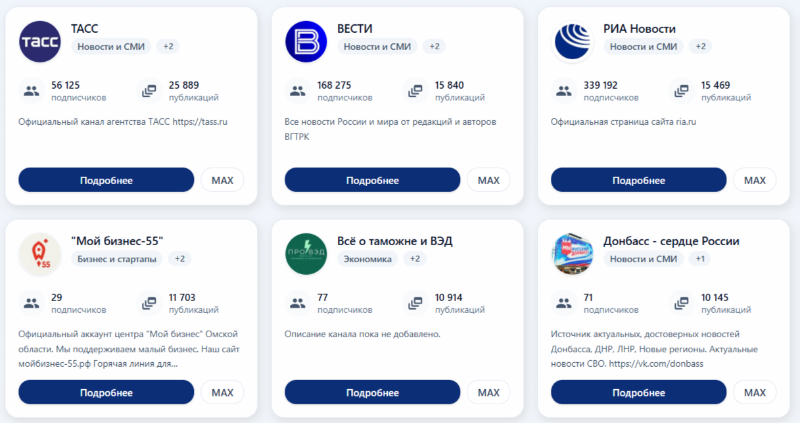Expand the +1 tags on the Донбасс card
Screen dimensions: 800x423
[701, 258]
